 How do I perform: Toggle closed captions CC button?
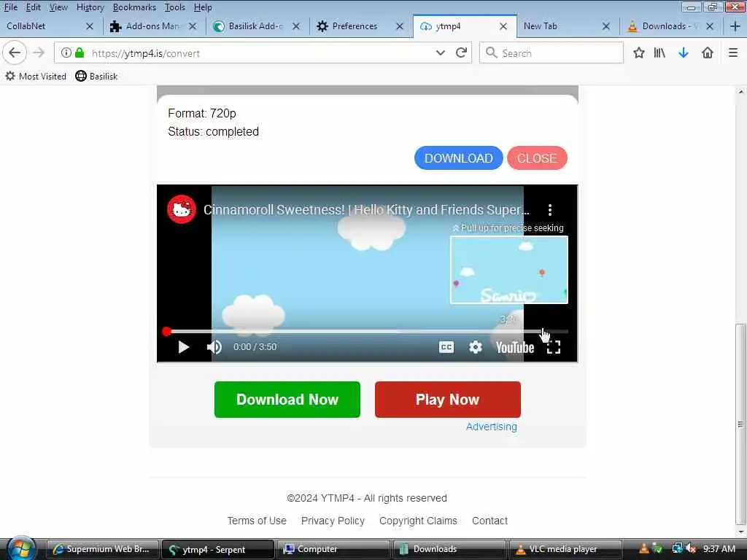[x=446, y=347]
